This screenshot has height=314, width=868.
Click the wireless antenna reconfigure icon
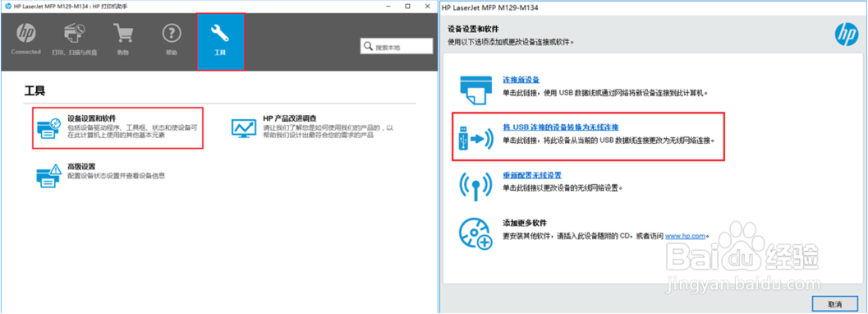(475, 186)
